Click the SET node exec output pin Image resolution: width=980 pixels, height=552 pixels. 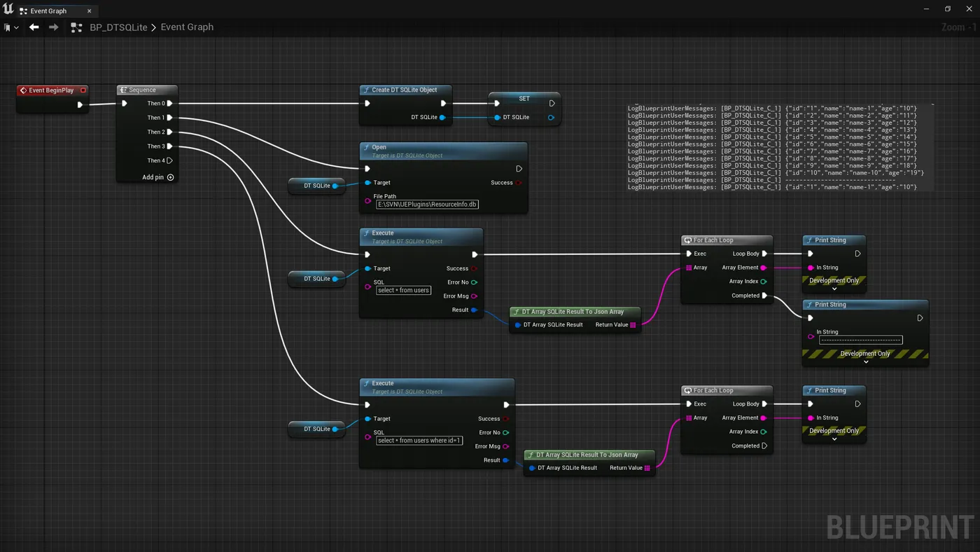(x=552, y=104)
